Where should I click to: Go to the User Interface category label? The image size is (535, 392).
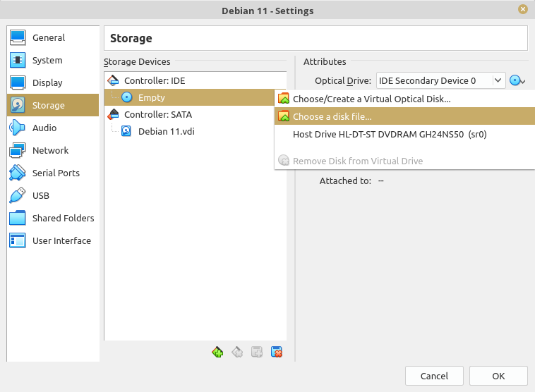point(61,240)
